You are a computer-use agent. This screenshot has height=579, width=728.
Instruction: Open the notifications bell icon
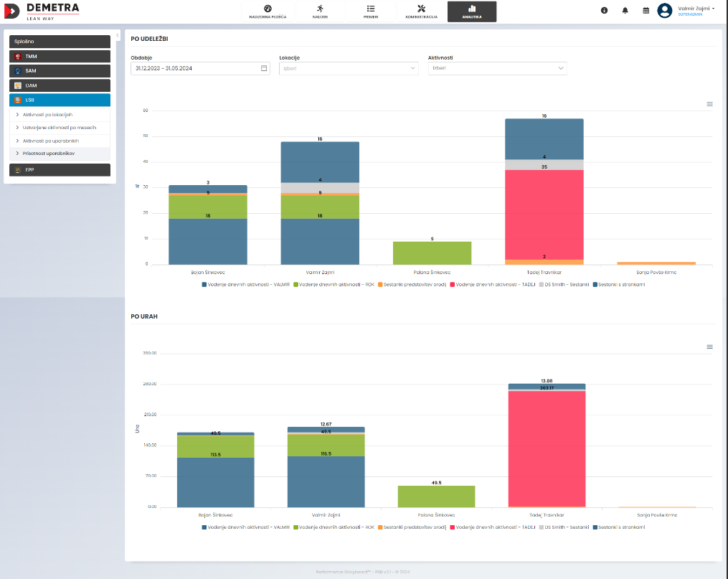click(x=625, y=11)
